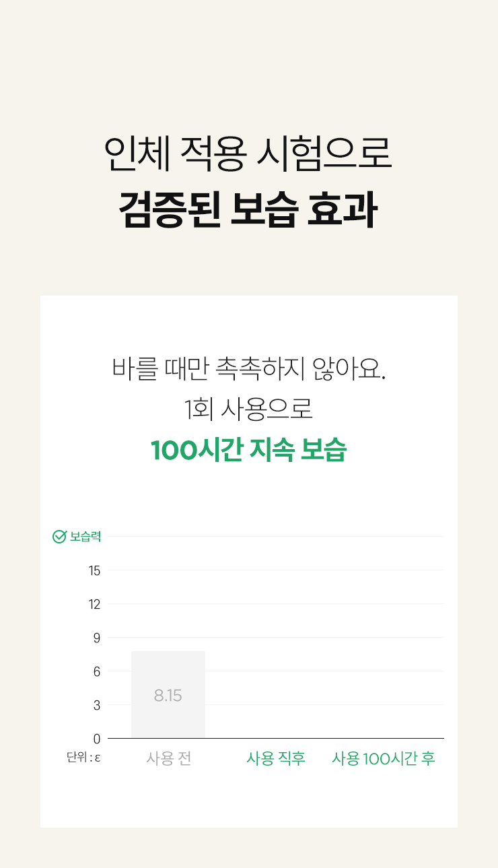The width and height of the screenshot is (498, 868).
Task: Click the 6 value on the y-axis
Action: pos(97,672)
